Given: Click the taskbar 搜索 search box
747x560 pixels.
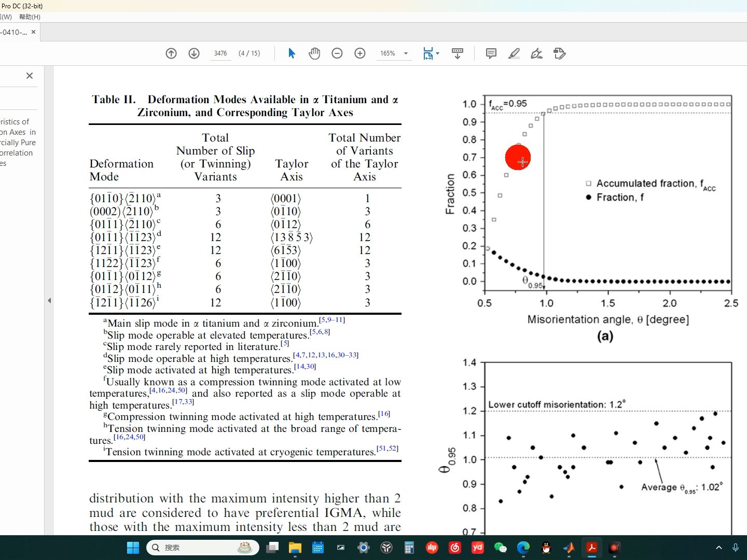Looking at the screenshot, I should click(x=203, y=548).
